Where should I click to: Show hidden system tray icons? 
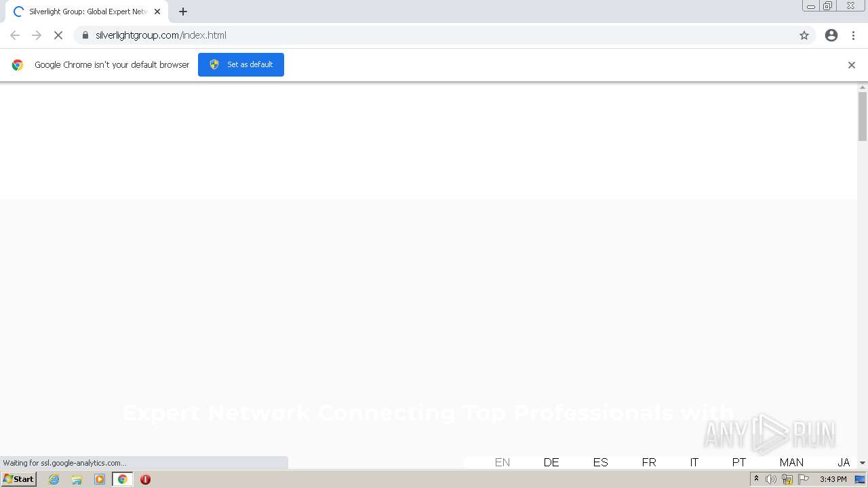coord(756,479)
